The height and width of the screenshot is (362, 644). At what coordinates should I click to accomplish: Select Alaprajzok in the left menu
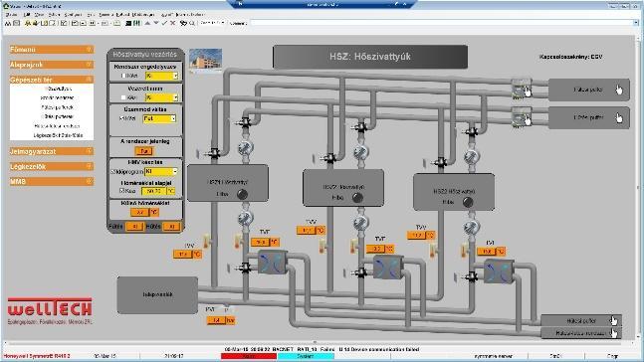[x=52, y=65]
